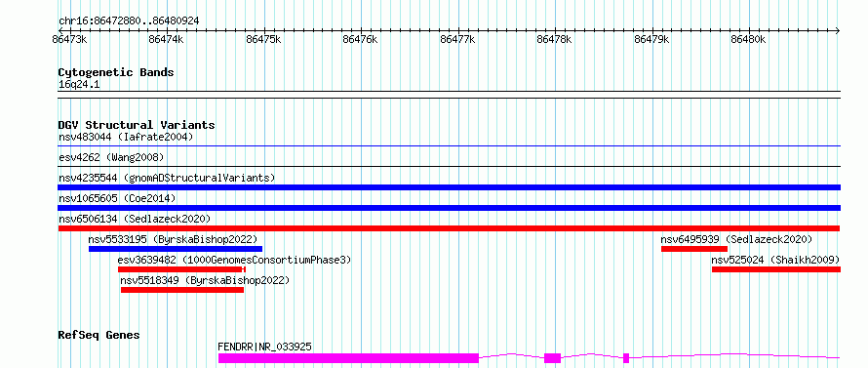Viewport: 868px width, 368px height.
Task: Click the 86479k ruler tick label
Action: tap(652, 39)
